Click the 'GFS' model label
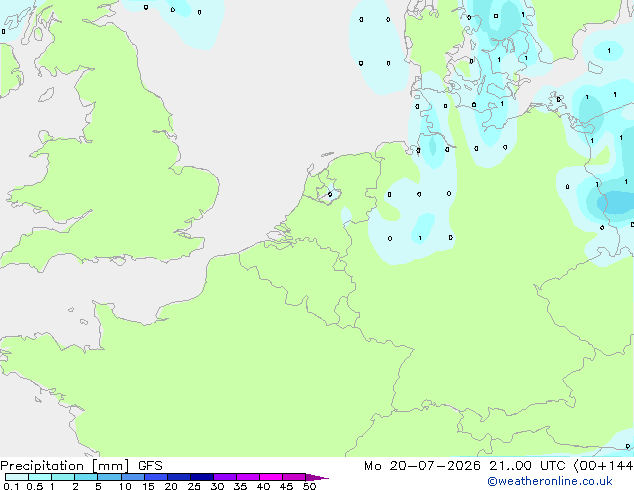The image size is (634, 490). pyautogui.click(x=150, y=466)
